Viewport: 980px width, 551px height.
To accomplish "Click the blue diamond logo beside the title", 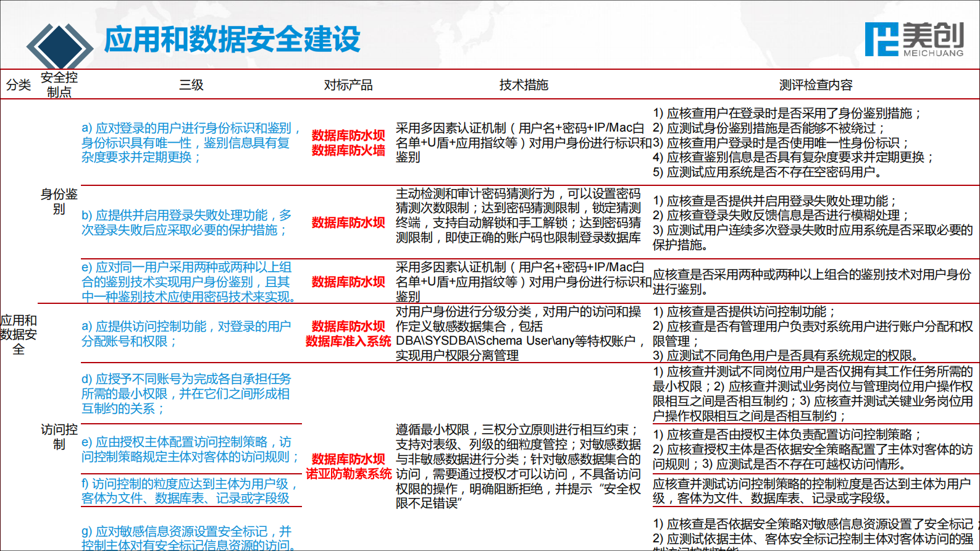I will [x=59, y=46].
